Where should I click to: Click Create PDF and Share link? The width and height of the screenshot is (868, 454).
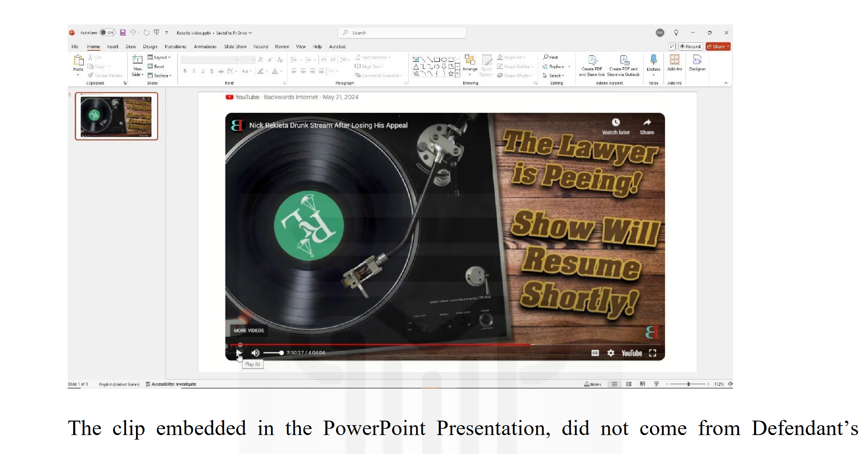pyautogui.click(x=592, y=65)
